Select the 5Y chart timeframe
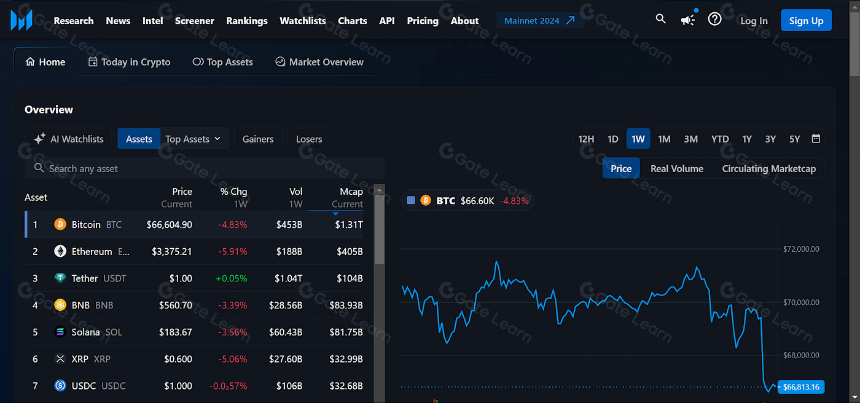This screenshot has height=403, width=860. click(795, 139)
